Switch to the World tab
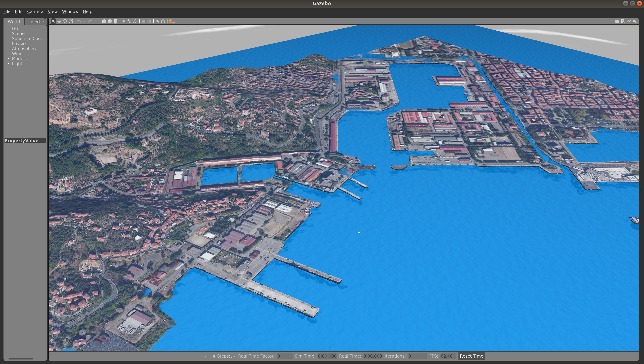Screen dimensions: 644x364 point(14,22)
